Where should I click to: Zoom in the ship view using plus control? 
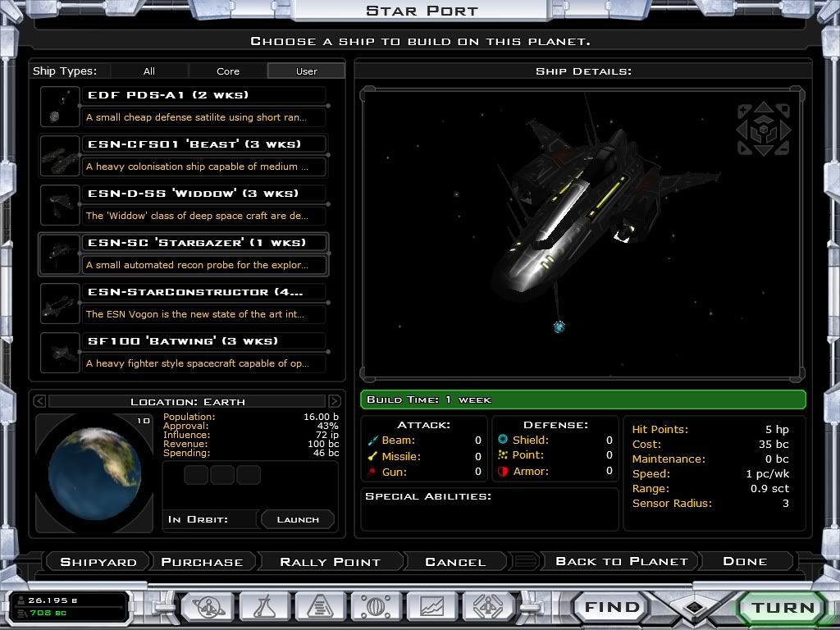[x=743, y=111]
